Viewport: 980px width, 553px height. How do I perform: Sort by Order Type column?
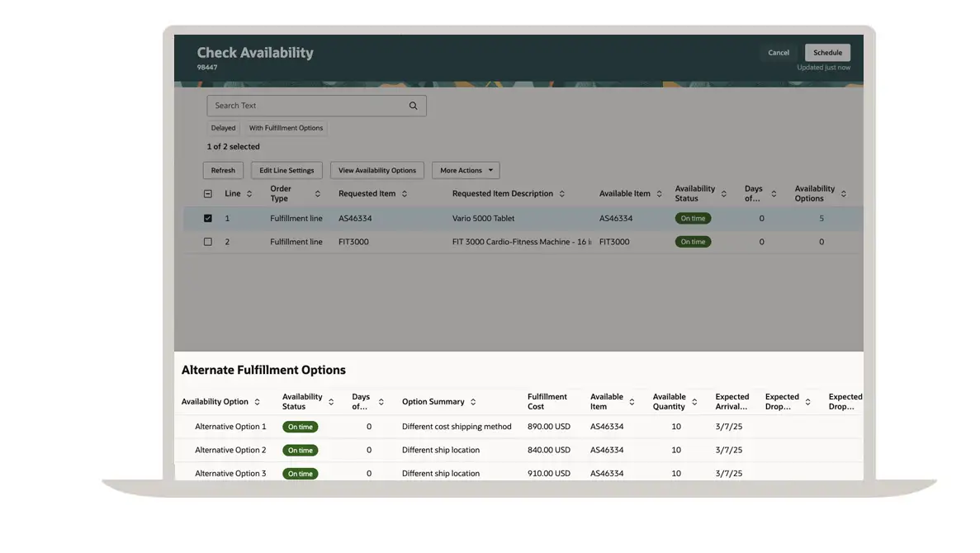[x=317, y=194]
